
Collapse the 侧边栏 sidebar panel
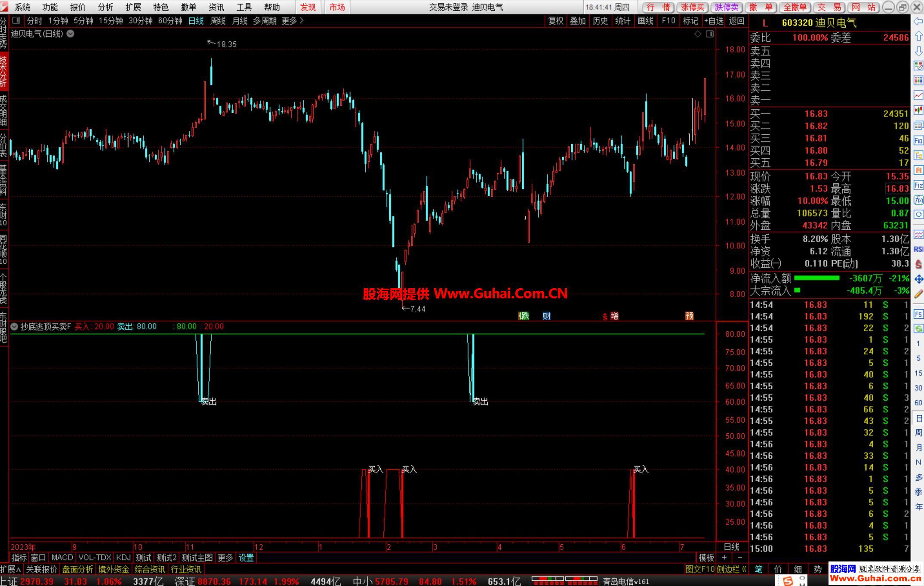[731, 569]
